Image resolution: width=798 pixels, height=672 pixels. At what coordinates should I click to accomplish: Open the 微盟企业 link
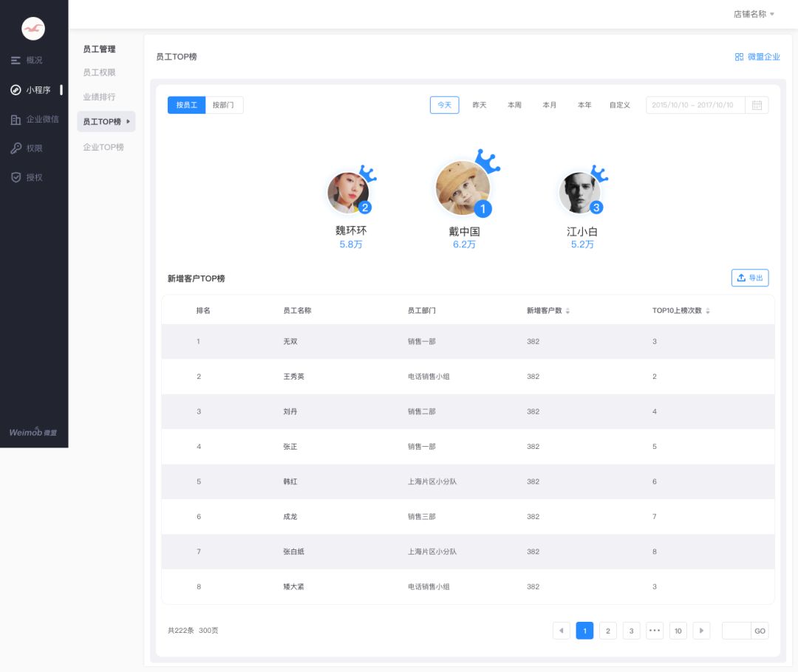[757, 57]
